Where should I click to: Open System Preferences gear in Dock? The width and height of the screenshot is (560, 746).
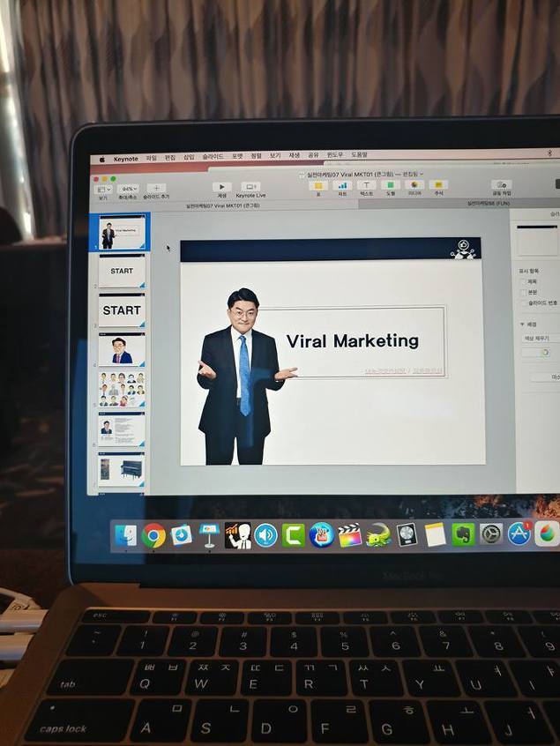(x=490, y=533)
